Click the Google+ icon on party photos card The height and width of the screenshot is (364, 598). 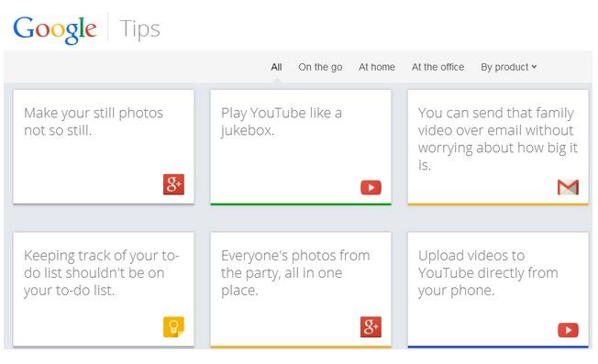[x=371, y=326]
